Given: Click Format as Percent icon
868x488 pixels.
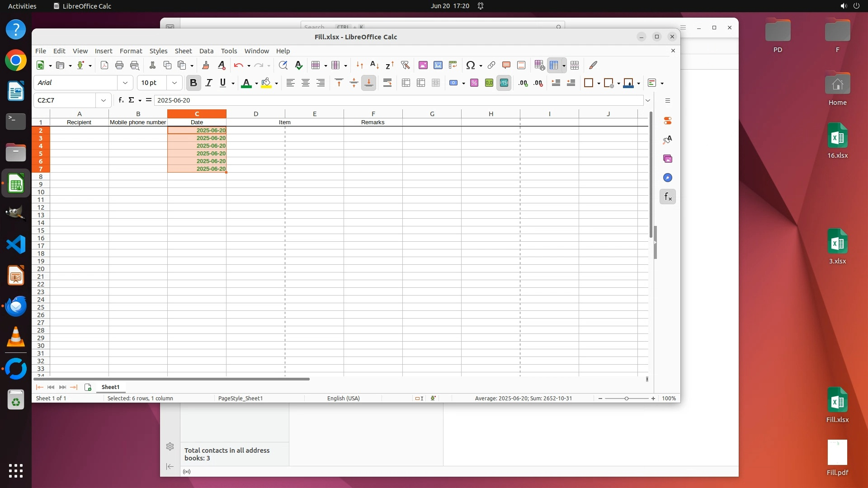Looking at the screenshot, I should coord(474,83).
